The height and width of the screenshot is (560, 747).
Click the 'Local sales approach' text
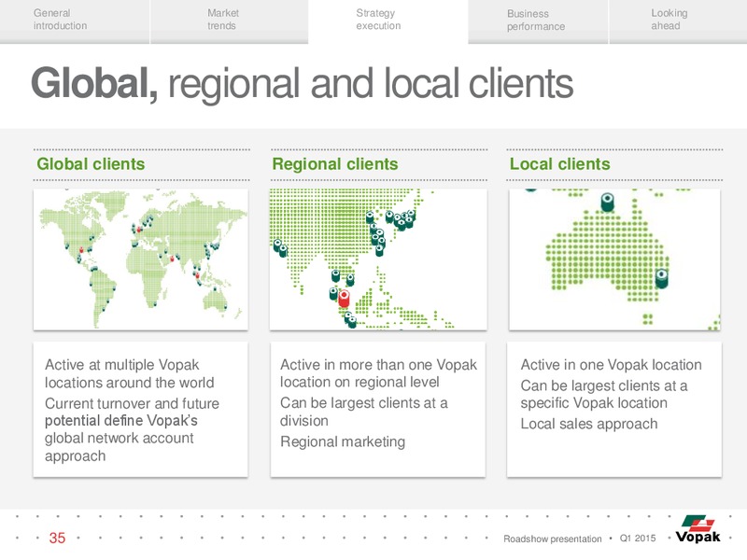click(x=589, y=424)
